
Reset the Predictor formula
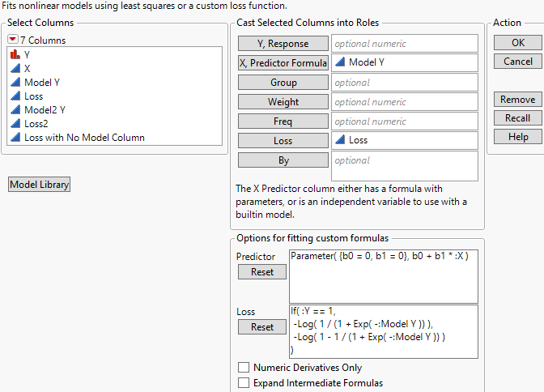(x=262, y=272)
